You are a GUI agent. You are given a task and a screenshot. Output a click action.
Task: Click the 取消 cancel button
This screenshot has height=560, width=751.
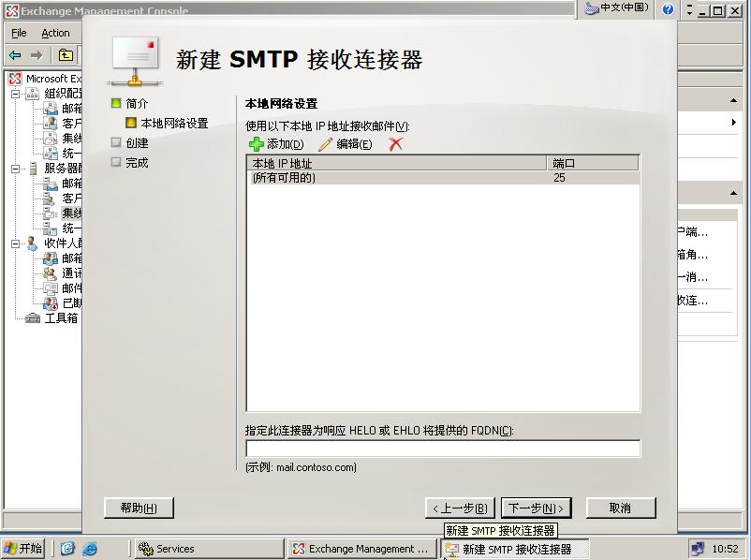click(620, 508)
